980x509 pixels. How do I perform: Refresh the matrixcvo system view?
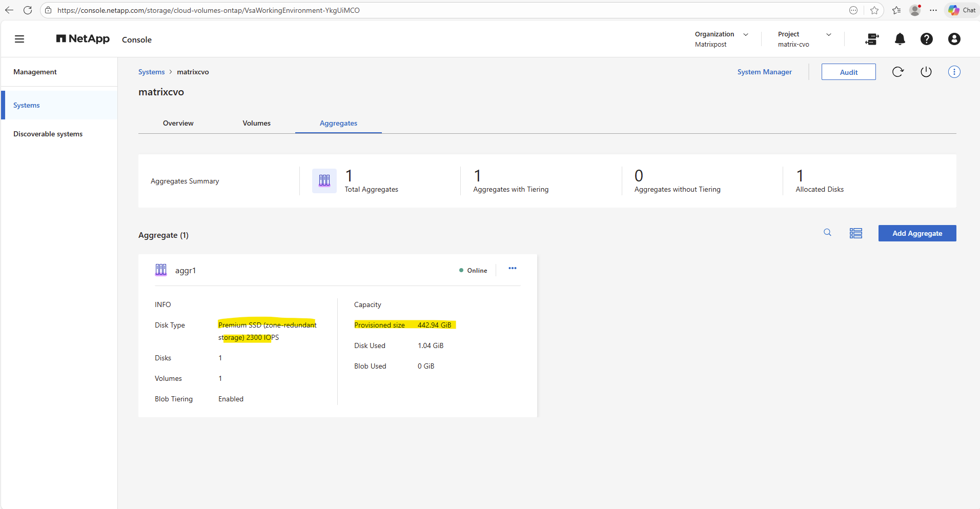(x=897, y=72)
